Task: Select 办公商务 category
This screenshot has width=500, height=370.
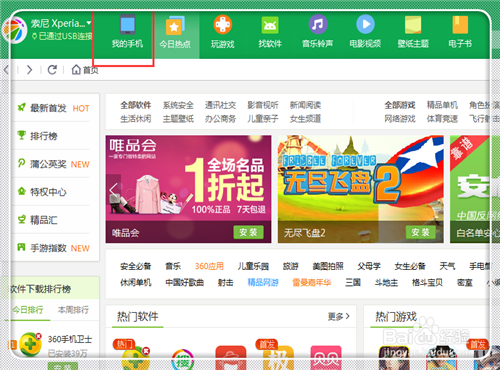Action: pos(220,119)
